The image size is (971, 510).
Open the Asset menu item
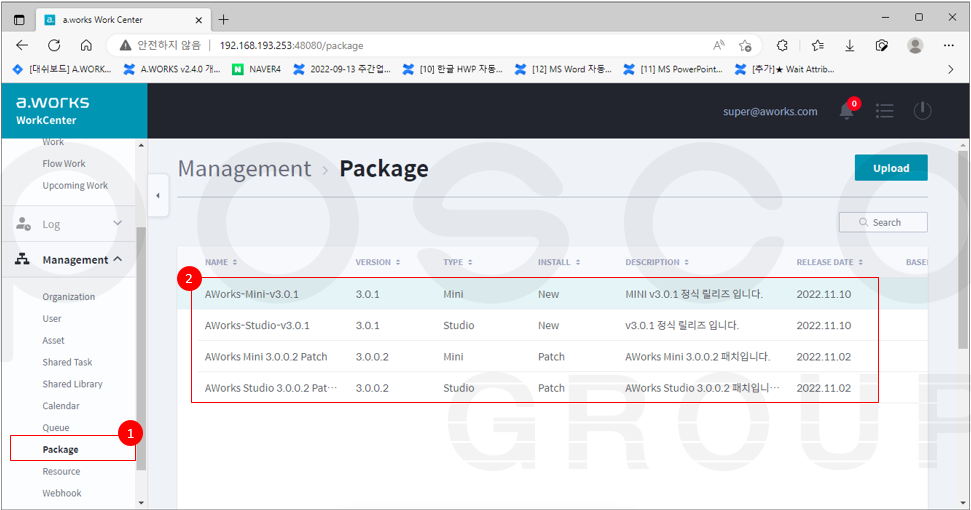[53, 340]
